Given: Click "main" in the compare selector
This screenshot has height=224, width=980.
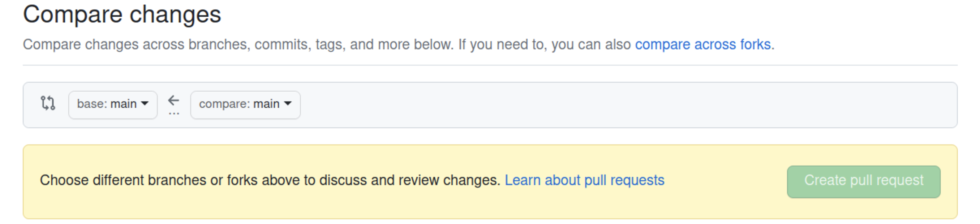Looking at the screenshot, I should coord(266,104).
